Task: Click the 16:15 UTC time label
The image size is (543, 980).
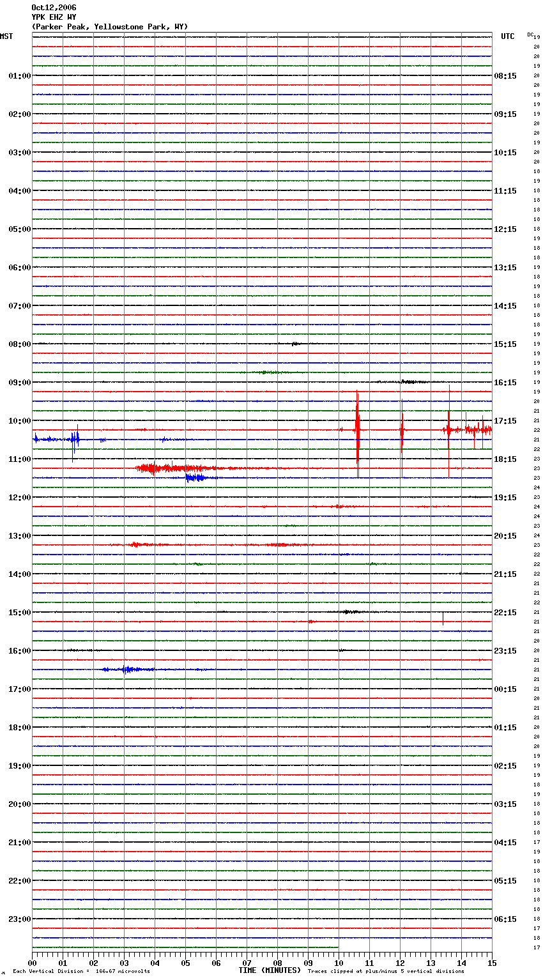Action: [505, 383]
